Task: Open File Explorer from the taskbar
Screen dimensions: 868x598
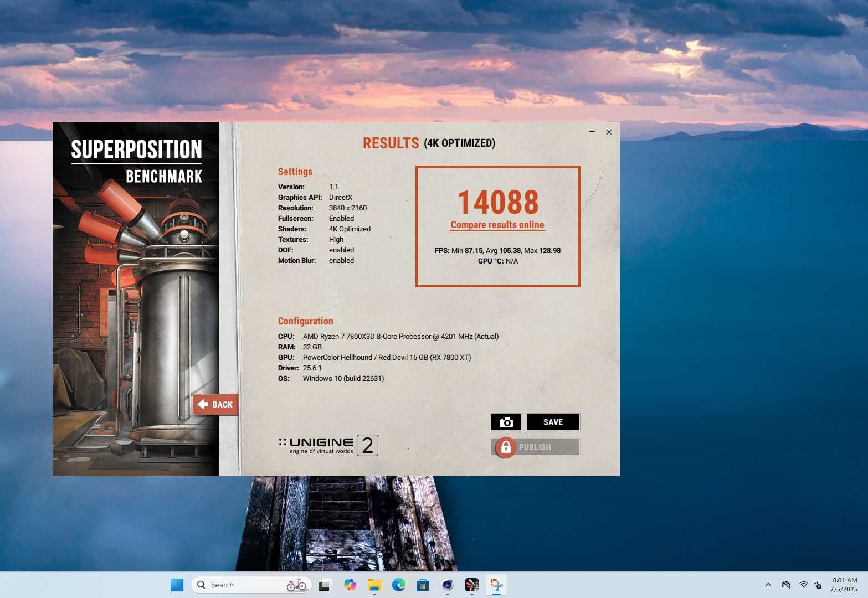Action: point(374,585)
